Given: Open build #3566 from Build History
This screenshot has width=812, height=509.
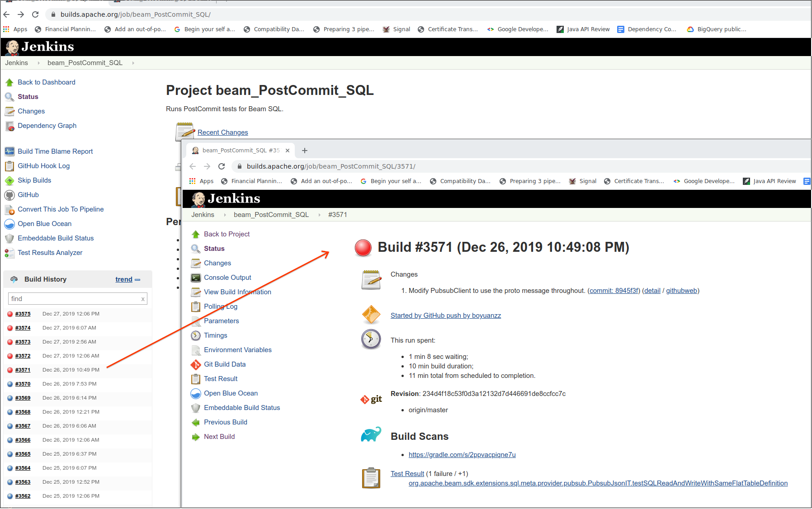Looking at the screenshot, I should pos(23,440).
